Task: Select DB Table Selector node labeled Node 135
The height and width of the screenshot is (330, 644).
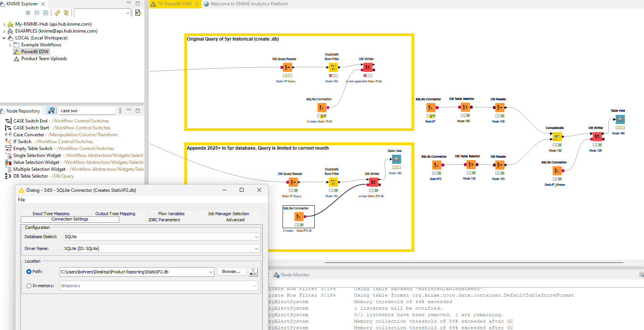Action: [x=471, y=165]
